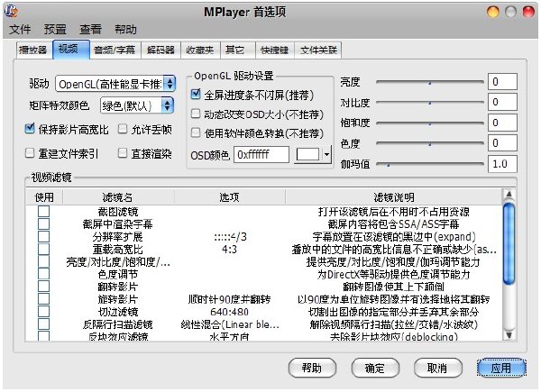Image resolution: width=541 pixels, height=392 pixels.
Task: Click the 帮助 button at bottom
Action: point(312,368)
